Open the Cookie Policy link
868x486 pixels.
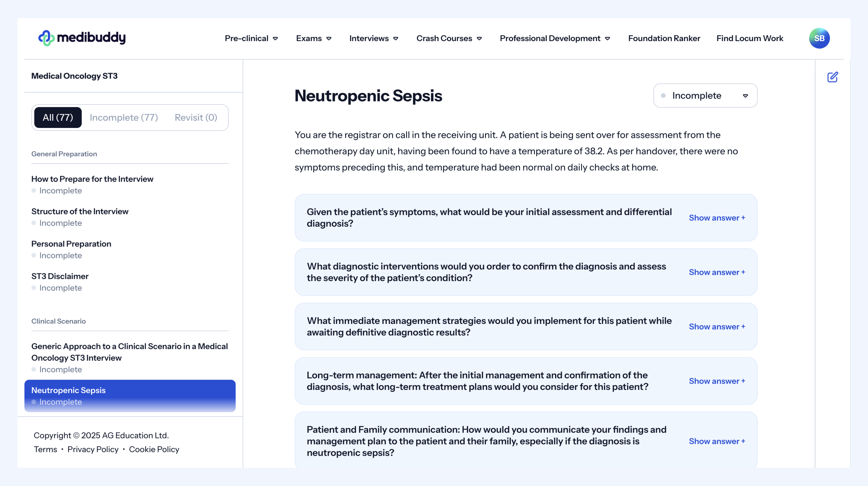click(x=154, y=449)
